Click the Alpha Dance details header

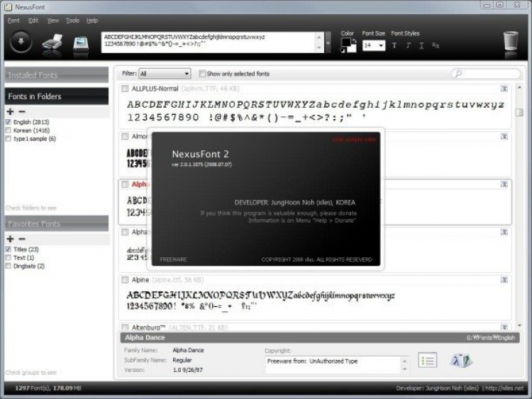click(x=320, y=337)
